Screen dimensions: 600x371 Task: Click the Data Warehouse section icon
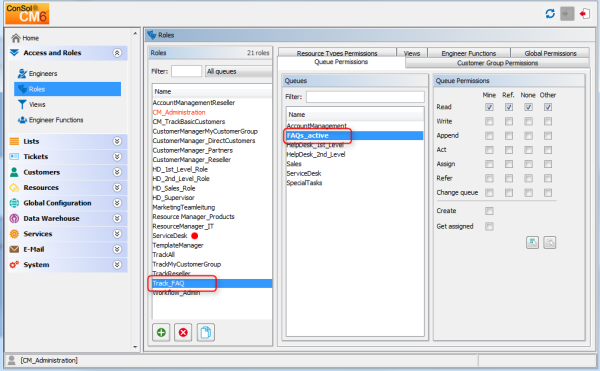point(14,218)
